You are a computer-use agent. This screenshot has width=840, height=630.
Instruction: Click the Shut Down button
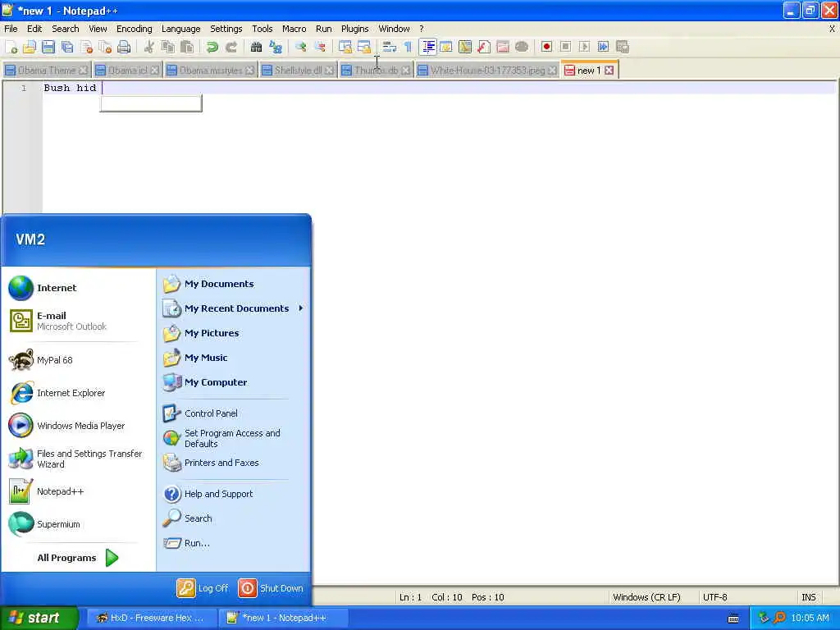click(271, 588)
